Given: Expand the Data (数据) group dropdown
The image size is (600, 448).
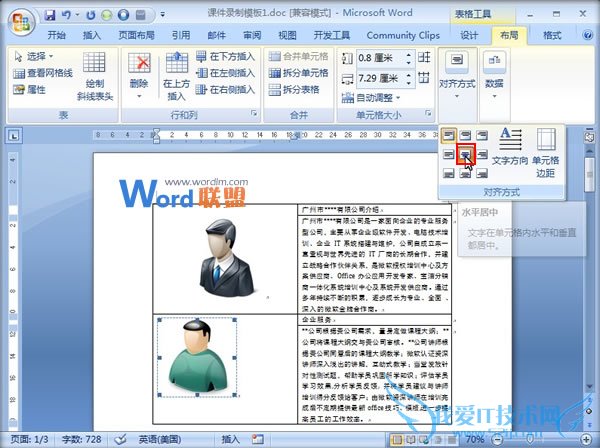Looking at the screenshot, I should click(494, 75).
